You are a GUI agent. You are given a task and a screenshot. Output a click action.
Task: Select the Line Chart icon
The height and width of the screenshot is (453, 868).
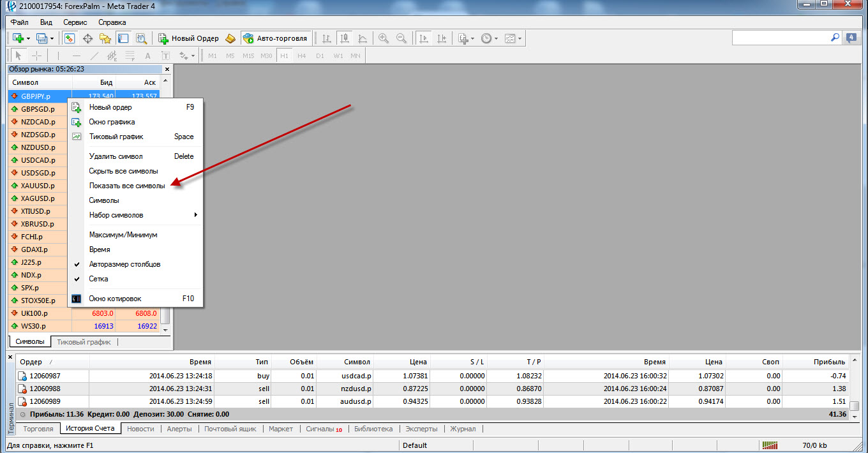click(363, 38)
